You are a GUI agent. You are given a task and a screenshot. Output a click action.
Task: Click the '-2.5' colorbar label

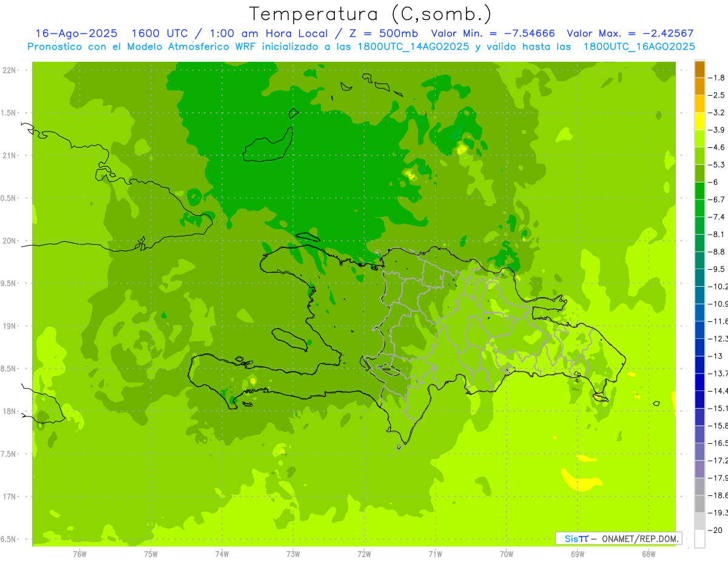(717, 95)
